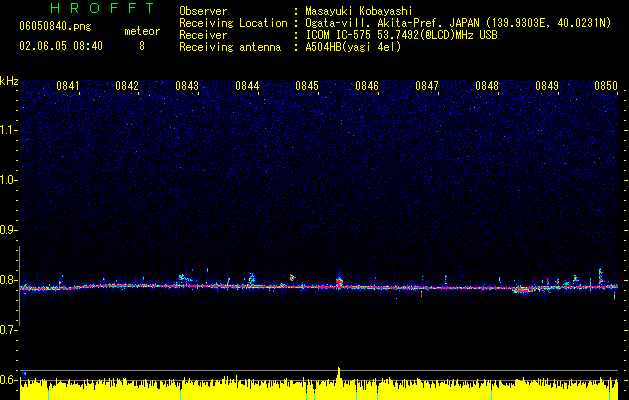Click the 0.9 frequency axis label
The image size is (629, 400).
pyautogui.click(x=8, y=230)
